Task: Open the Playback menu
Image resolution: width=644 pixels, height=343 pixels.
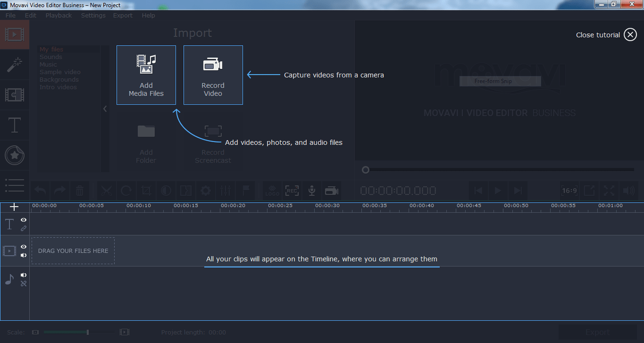Action: point(59,16)
